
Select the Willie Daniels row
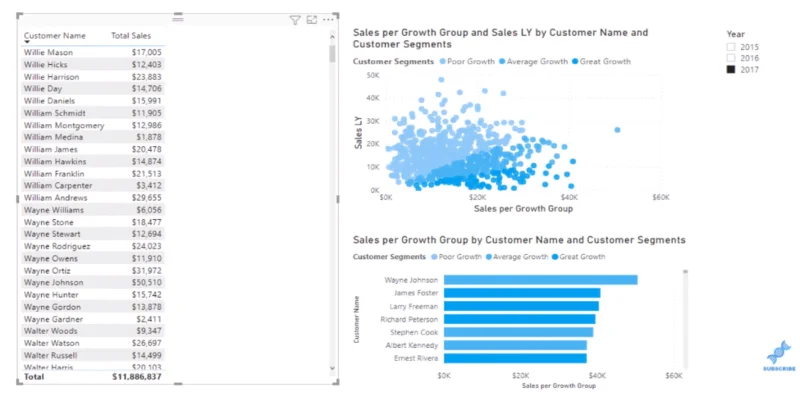(93, 101)
